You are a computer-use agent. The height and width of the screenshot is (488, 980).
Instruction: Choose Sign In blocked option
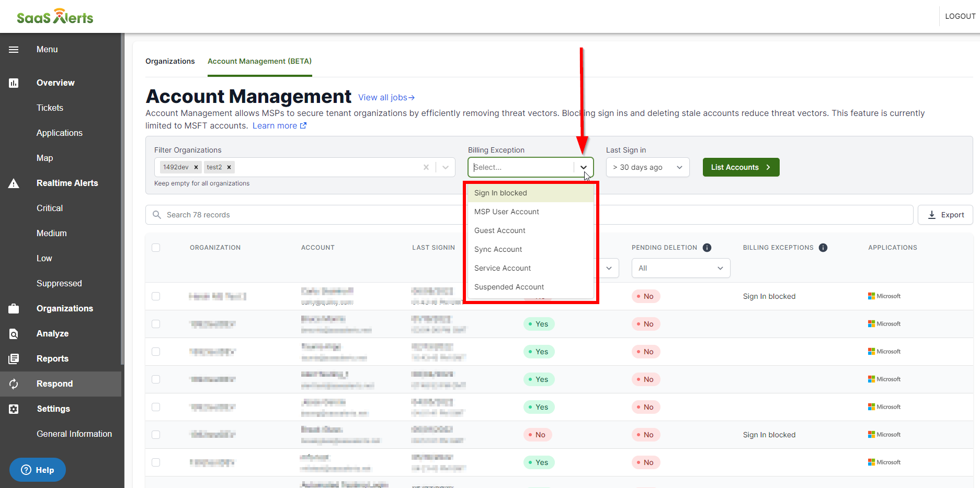[x=531, y=193]
